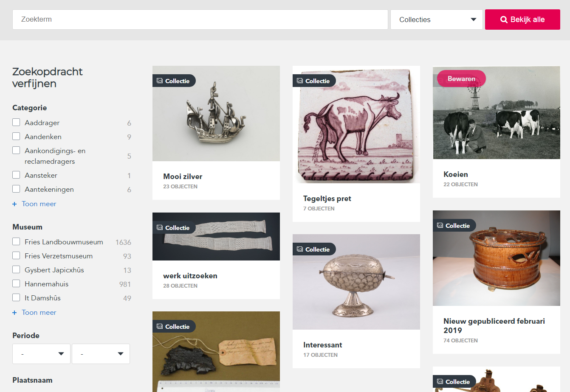Enable the Fries Landbouwmuseum filter checkbox
Image resolution: width=570 pixels, height=392 pixels.
[16, 241]
